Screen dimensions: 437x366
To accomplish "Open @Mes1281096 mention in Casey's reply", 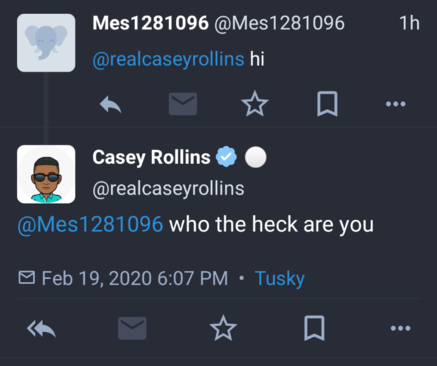I will point(90,224).
